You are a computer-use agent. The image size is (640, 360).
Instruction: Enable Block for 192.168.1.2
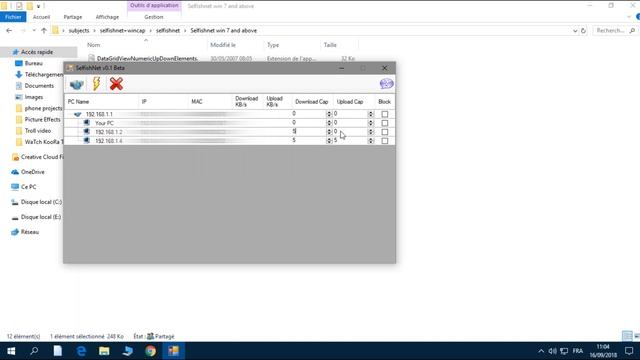(384, 132)
